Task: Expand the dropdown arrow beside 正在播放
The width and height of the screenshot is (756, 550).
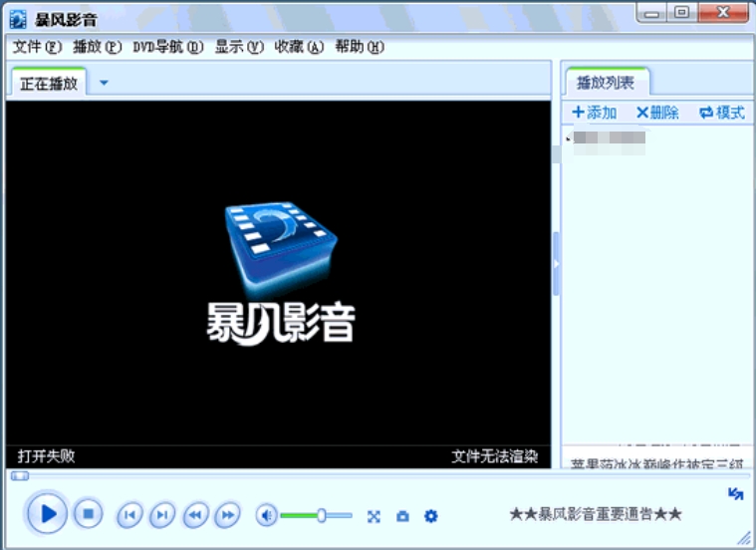Action: (x=104, y=83)
